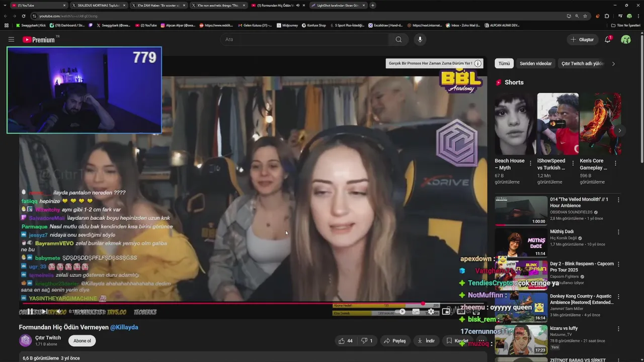
Task: Open options for Ken's Core Gameplay short
Action: tap(615, 163)
